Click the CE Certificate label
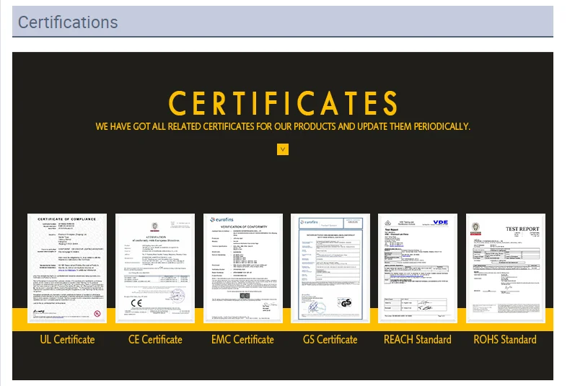The height and width of the screenshot is (386, 588). click(155, 340)
